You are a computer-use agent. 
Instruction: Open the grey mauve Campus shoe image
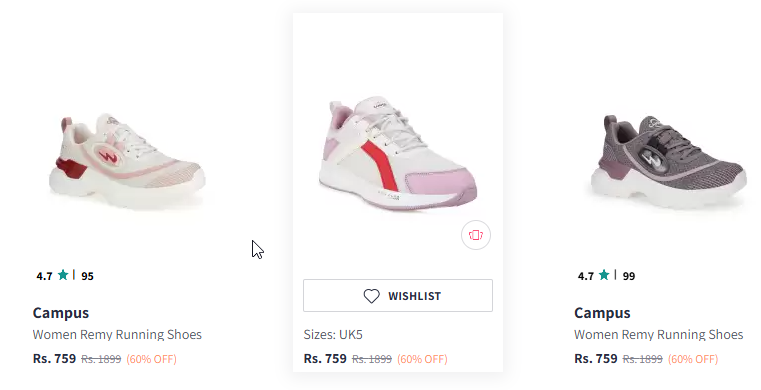669,161
